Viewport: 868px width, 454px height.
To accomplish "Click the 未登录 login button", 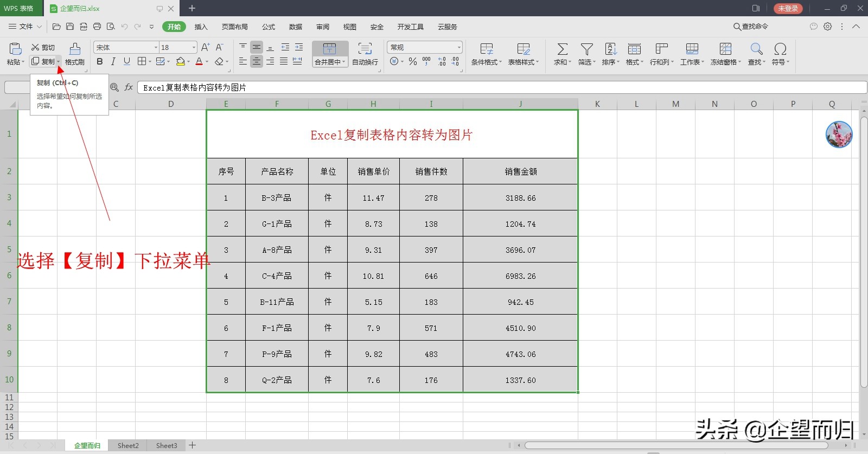I will [x=788, y=8].
